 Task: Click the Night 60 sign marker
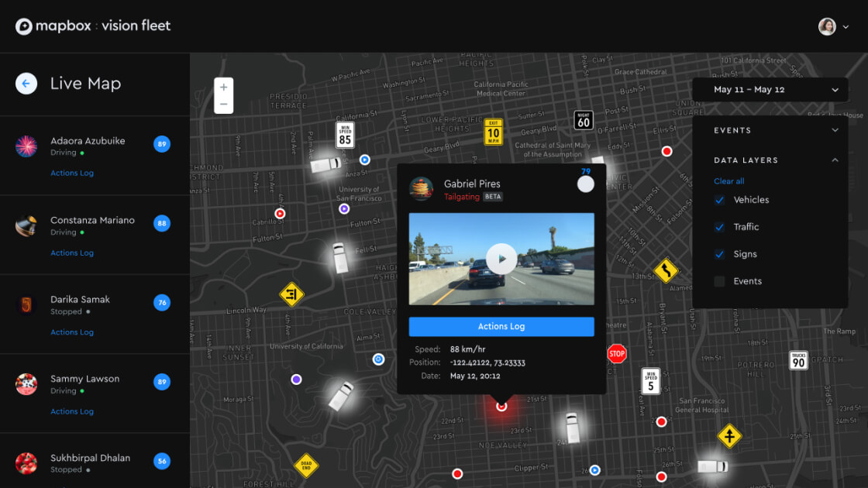coord(583,121)
